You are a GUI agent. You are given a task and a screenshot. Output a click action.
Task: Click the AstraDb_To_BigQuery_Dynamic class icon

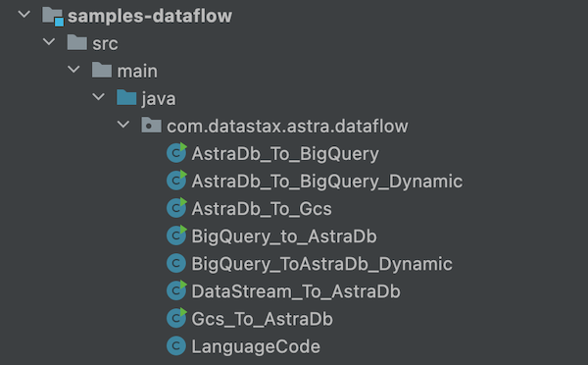pyautogui.click(x=176, y=181)
